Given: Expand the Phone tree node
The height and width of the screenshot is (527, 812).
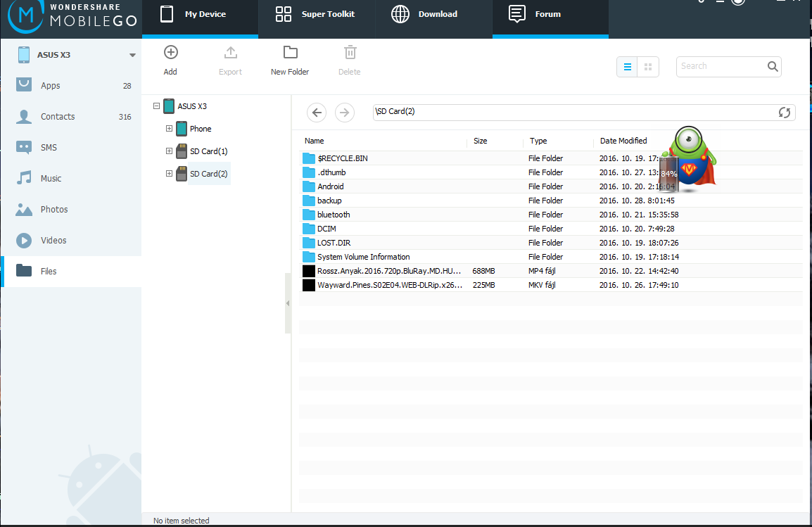Looking at the screenshot, I should click(x=169, y=128).
